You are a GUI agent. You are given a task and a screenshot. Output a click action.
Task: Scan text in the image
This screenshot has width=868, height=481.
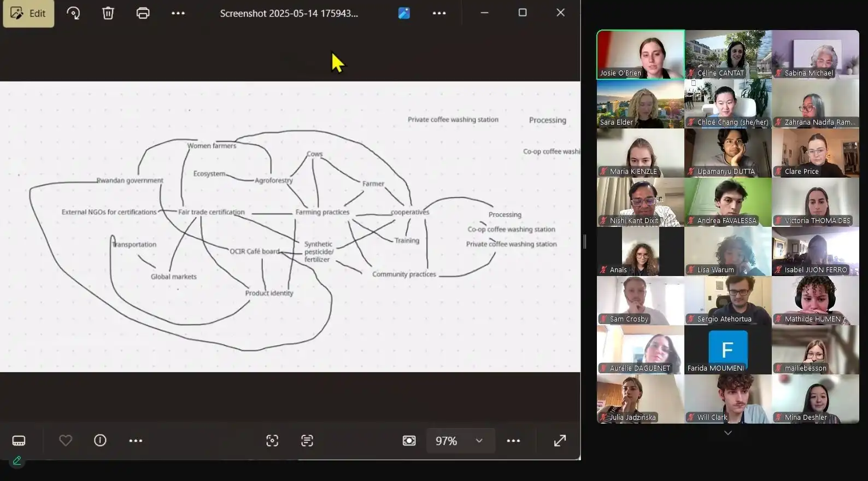307,441
